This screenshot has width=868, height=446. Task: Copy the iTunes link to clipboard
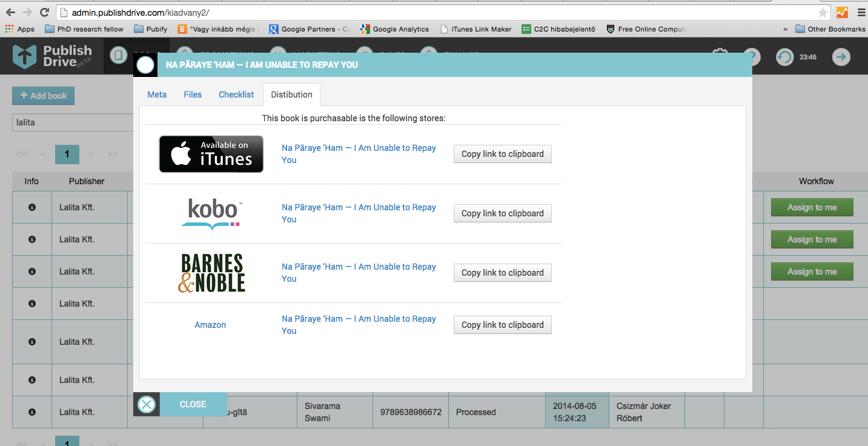[503, 154]
